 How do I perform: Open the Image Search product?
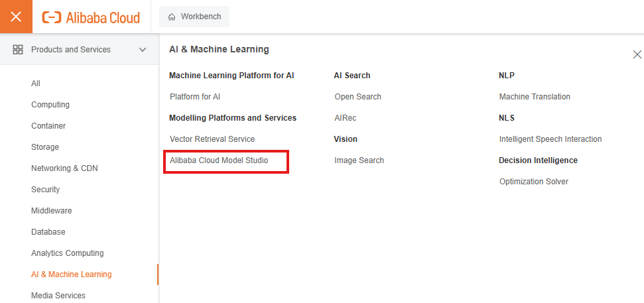(359, 160)
